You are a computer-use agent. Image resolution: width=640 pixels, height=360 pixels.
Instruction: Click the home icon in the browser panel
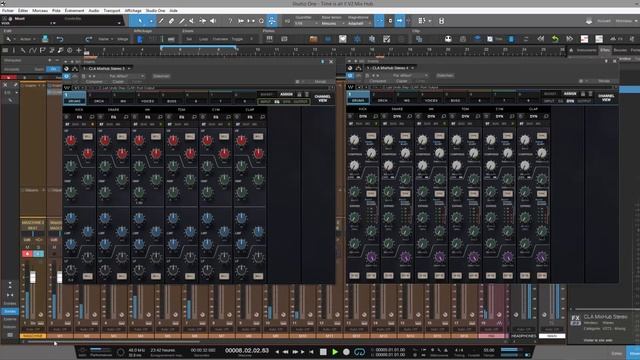coord(571,50)
